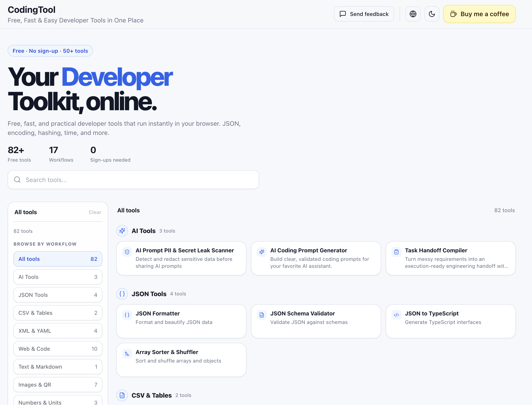
Task: Click the code icon on JSON to TypeScript
Action: tap(396, 315)
